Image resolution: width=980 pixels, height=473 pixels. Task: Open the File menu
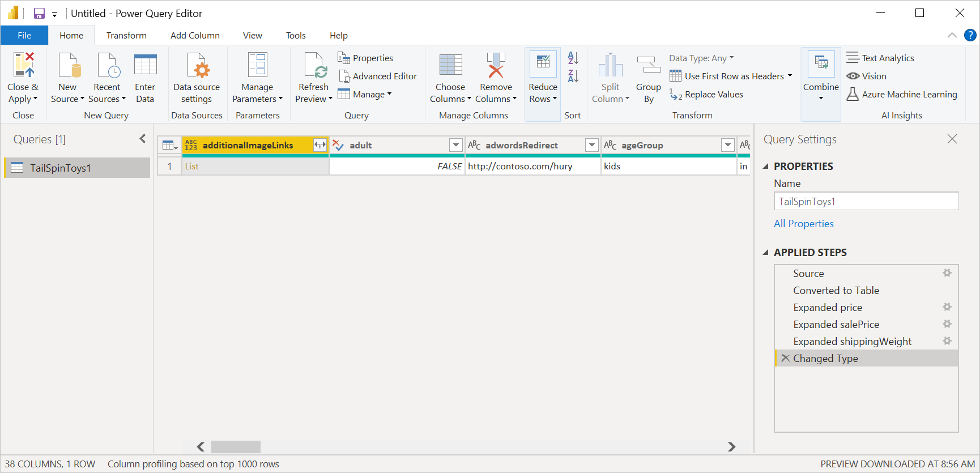tap(24, 35)
